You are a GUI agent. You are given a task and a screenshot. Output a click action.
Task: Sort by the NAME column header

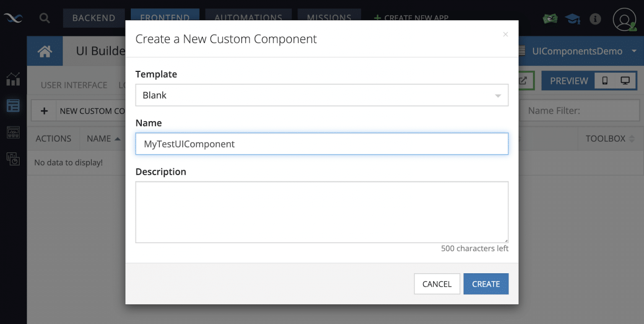click(104, 138)
